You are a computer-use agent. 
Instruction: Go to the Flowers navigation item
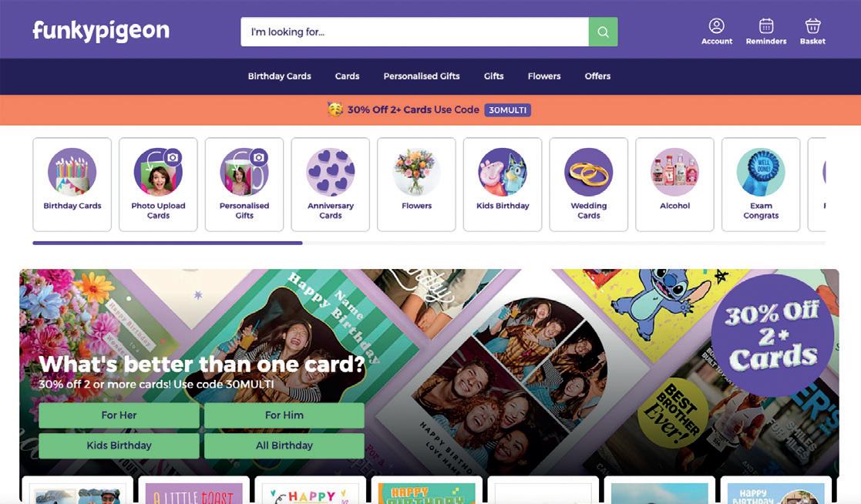click(x=544, y=76)
